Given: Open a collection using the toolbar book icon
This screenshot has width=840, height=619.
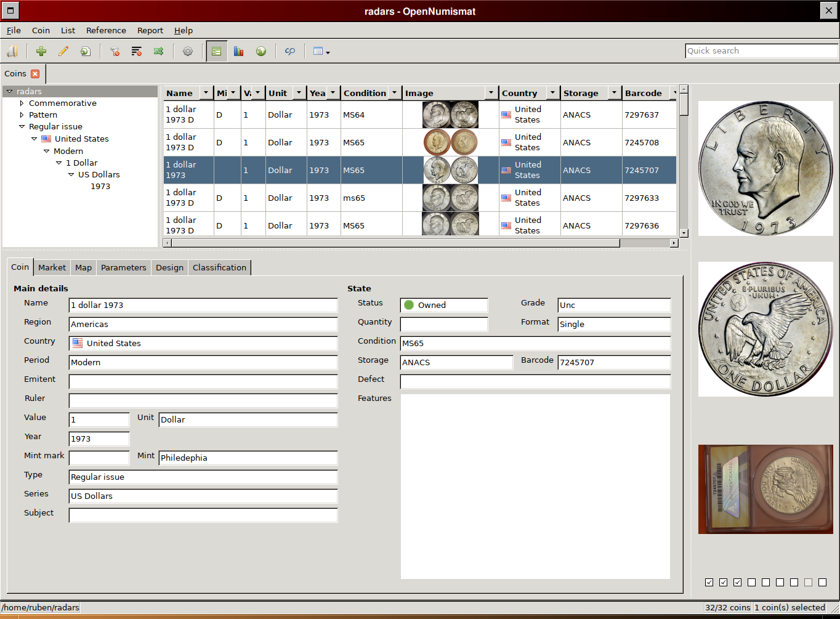Looking at the screenshot, I should (12, 51).
